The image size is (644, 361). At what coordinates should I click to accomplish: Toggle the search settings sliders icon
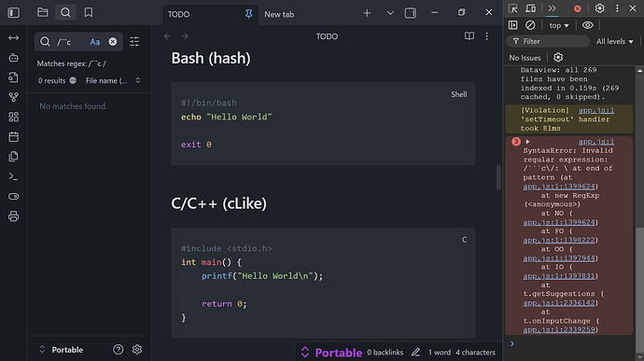(x=134, y=41)
